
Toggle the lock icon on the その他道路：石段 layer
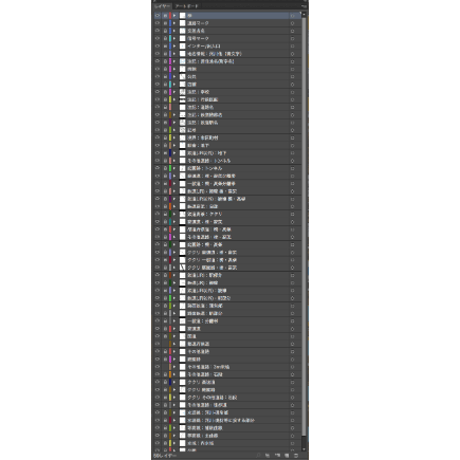point(165,374)
